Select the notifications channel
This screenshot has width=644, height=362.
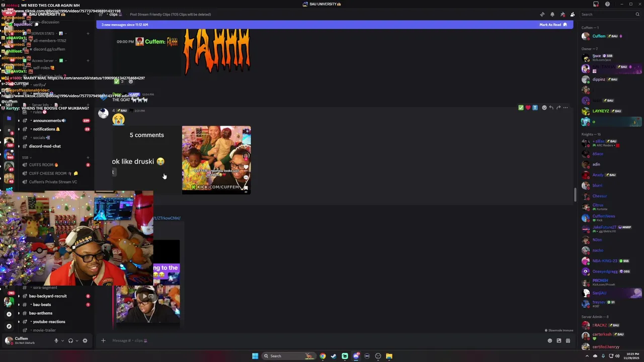(x=46, y=129)
